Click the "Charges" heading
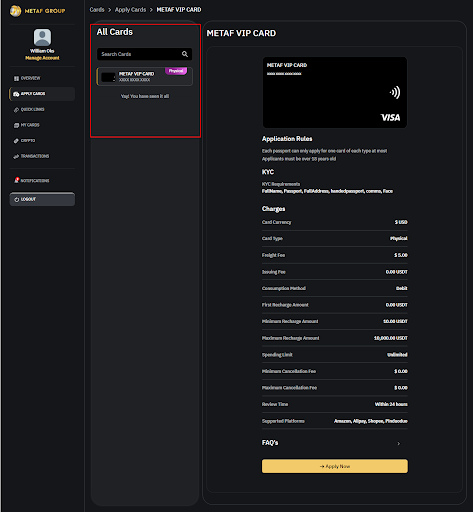Image resolution: width=473 pixels, height=512 pixels. coord(273,209)
